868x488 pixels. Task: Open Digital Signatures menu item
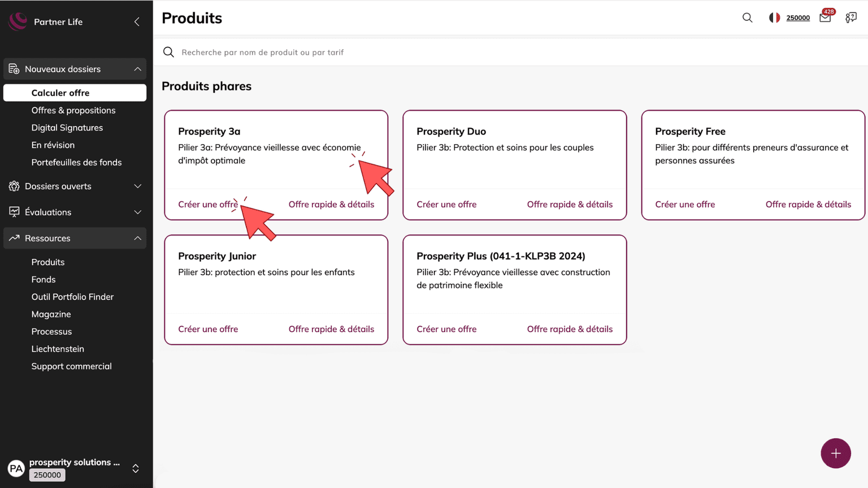coord(67,128)
